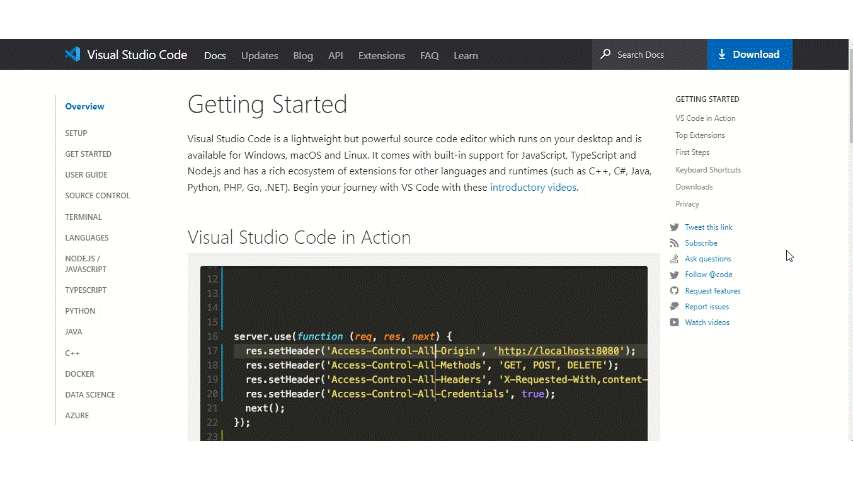Screen dimensions: 853x480
Task: Click the comment icon beside Report issues
Action: point(675,306)
